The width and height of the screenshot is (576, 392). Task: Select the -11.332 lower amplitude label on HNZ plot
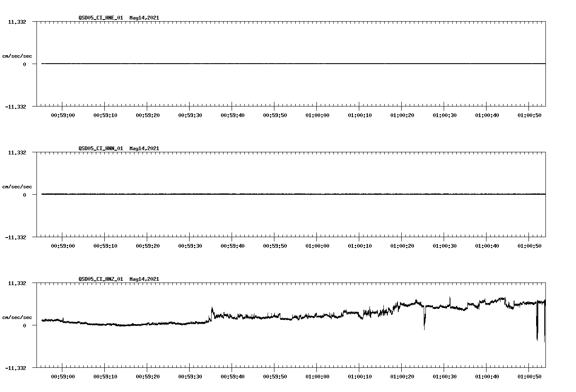[x=16, y=367]
